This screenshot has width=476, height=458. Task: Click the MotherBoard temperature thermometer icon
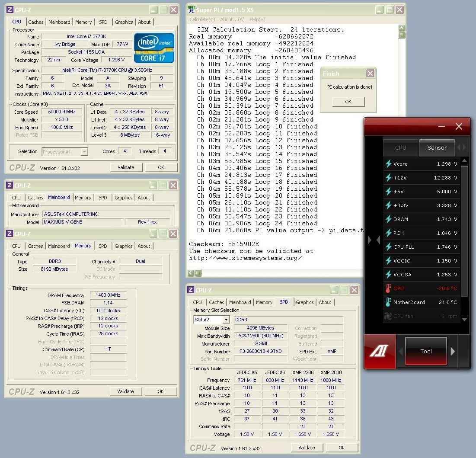point(388,302)
